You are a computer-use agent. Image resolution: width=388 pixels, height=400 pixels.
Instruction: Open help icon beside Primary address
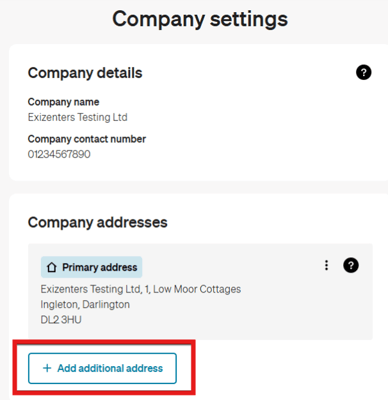[x=351, y=265]
